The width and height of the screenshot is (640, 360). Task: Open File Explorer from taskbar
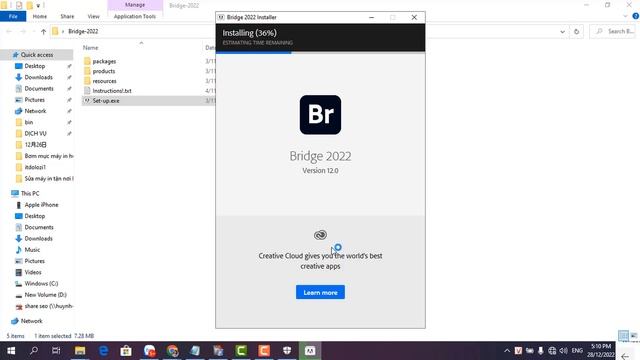coord(80,351)
